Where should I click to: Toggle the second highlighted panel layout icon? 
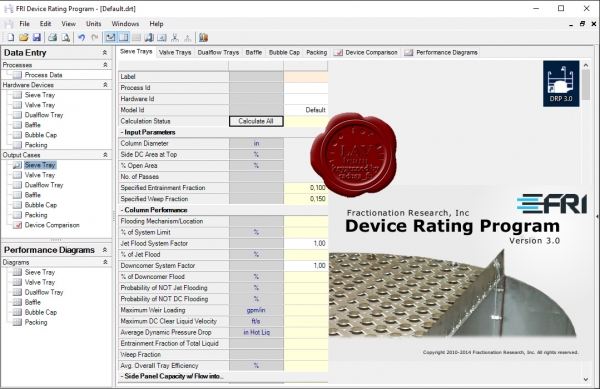tap(123, 37)
